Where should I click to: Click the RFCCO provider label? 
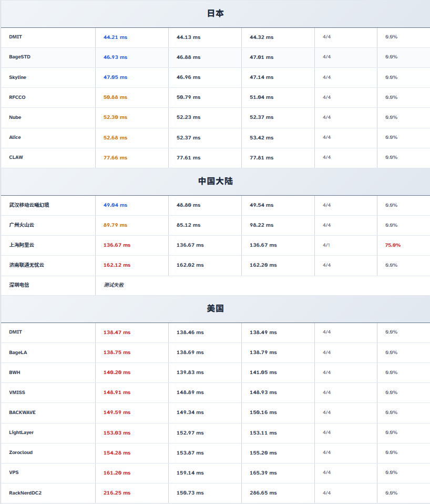point(17,97)
